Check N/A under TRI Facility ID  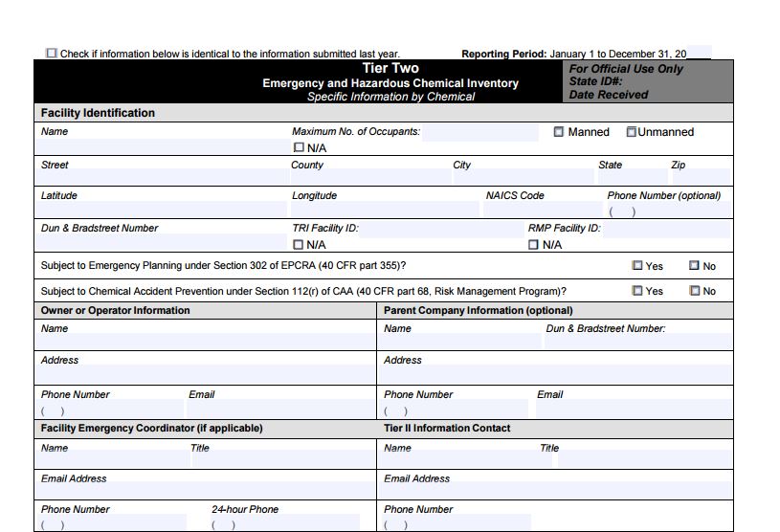(298, 245)
